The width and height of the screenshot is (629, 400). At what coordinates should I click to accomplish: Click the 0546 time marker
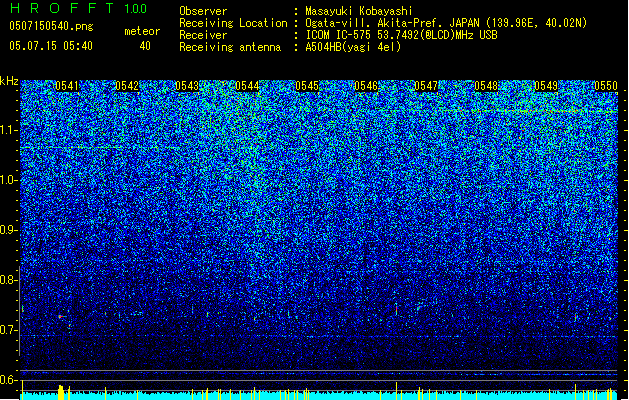[x=366, y=86]
